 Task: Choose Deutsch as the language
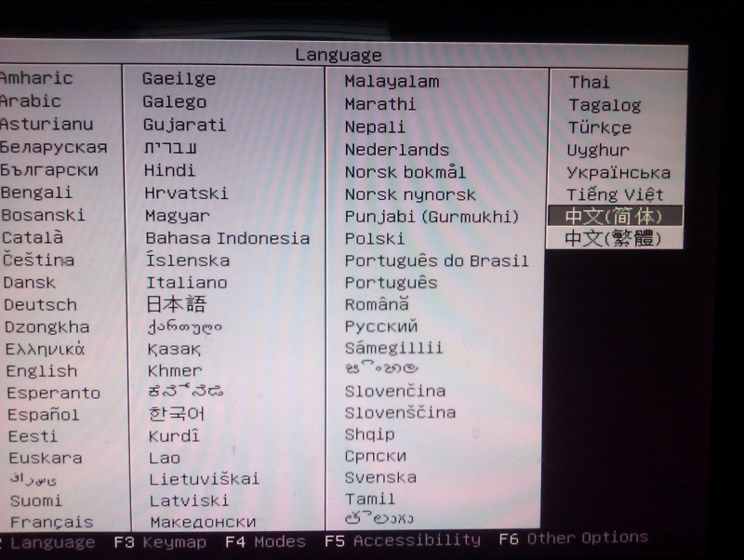point(41,305)
